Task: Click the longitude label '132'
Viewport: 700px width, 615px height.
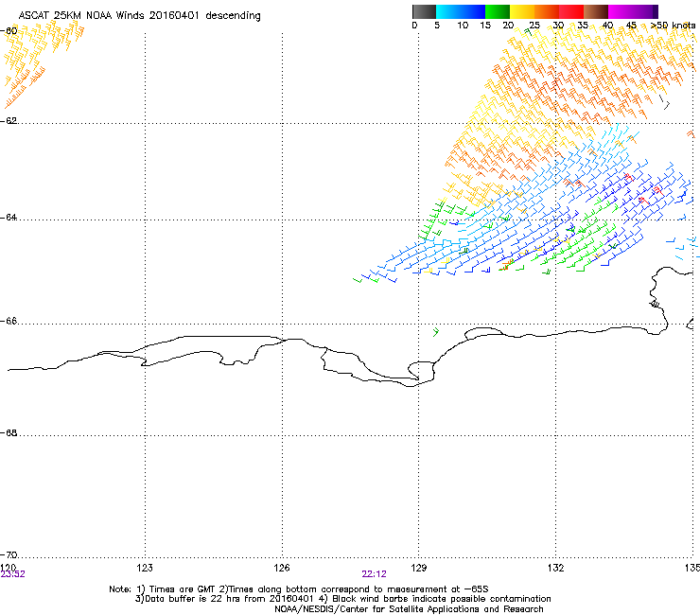Action: (556, 568)
